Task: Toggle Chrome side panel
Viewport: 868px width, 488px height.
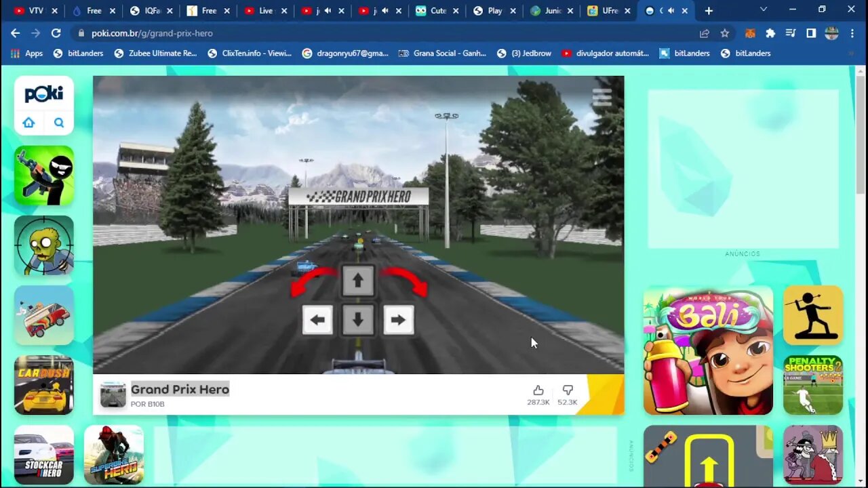Action: 811,33
